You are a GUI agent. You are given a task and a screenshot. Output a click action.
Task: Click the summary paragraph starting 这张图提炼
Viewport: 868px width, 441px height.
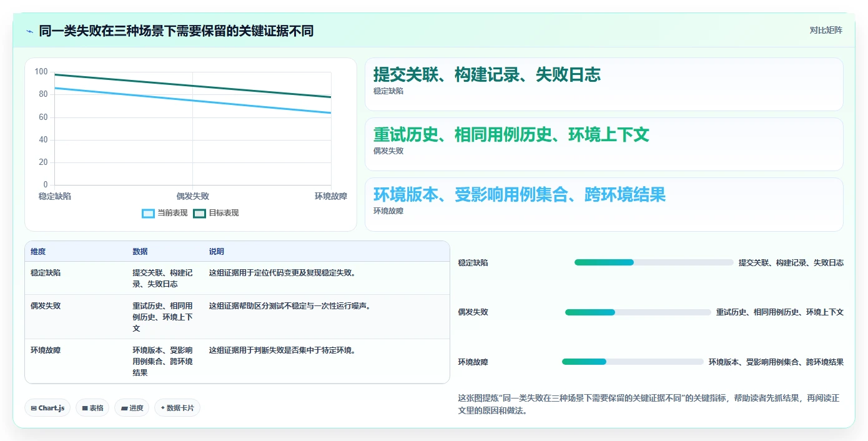649,405
